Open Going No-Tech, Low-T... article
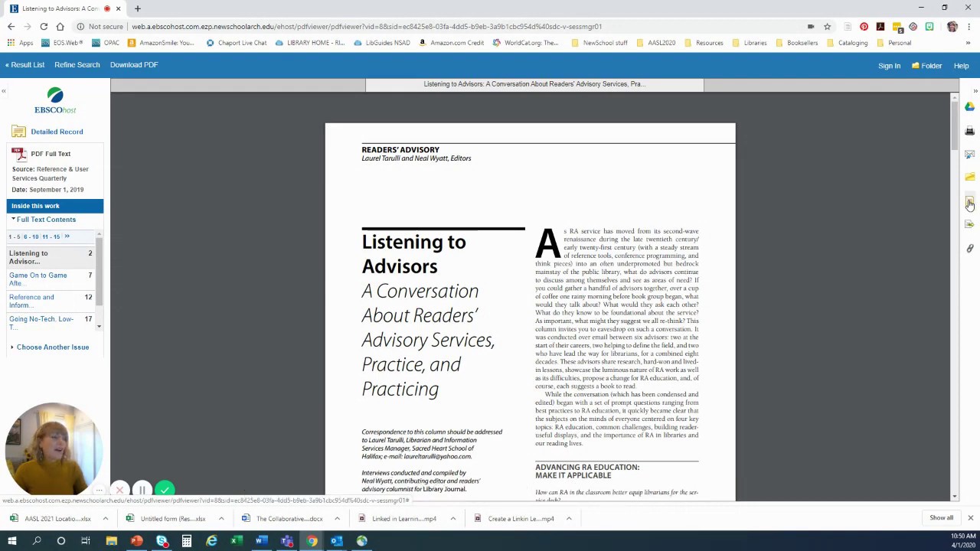The height and width of the screenshot is (551, 980). coord(41,323)
